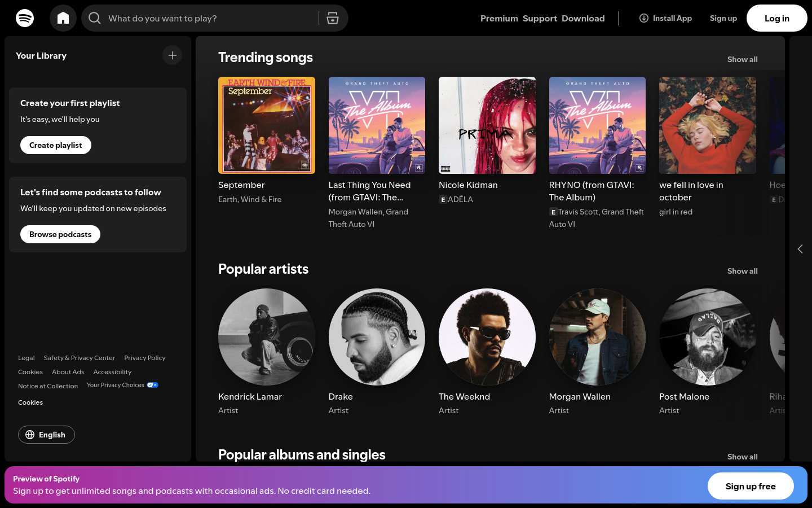Open the Accessibility footer link
Viewport: 812px width, 508px height.
pyautogui.click(x=112, y=372)
